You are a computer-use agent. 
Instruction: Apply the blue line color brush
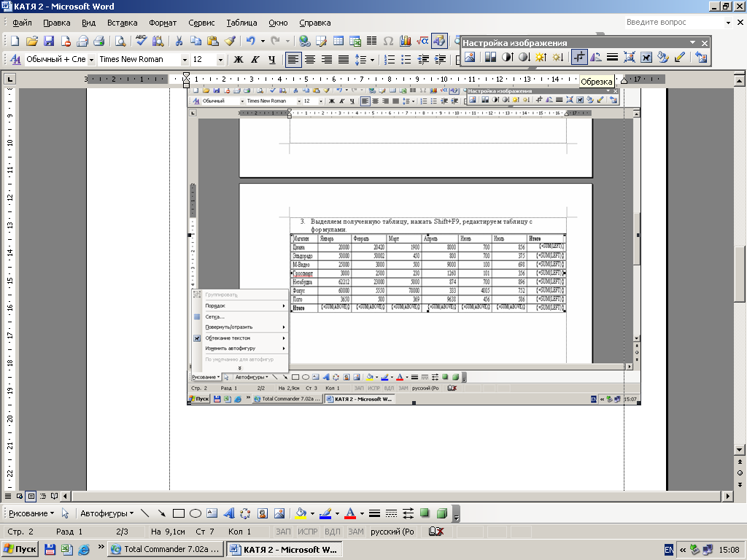click(326, 513)
